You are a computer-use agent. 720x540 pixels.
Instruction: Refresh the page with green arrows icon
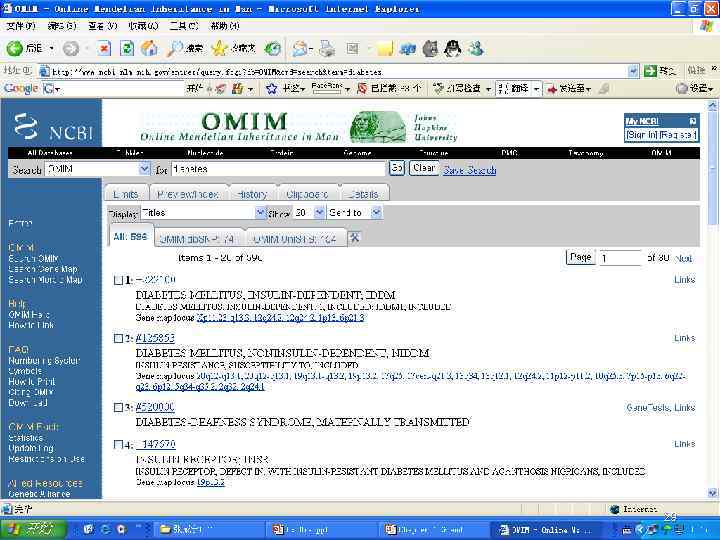pos(127,48)
